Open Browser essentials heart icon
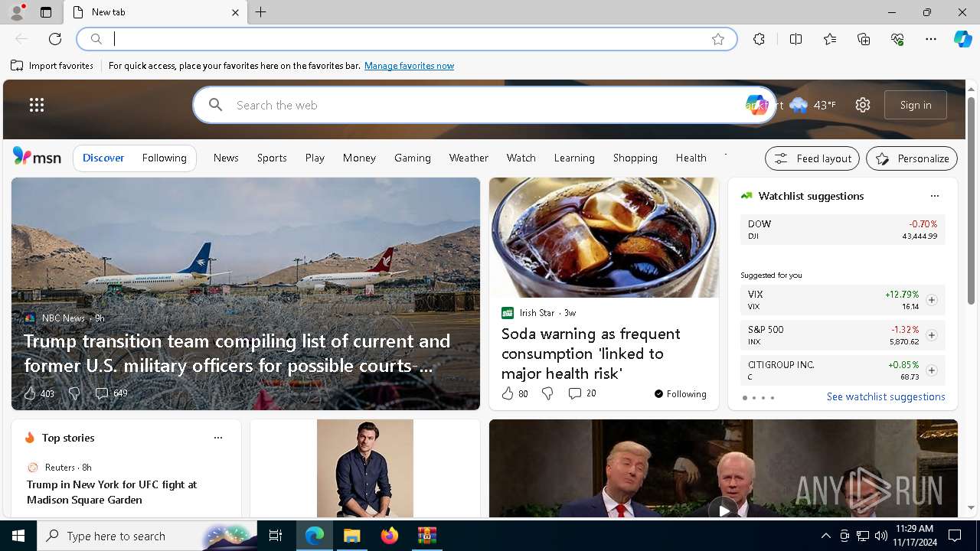Screen dimensions: 980x551 coord(897,39)
